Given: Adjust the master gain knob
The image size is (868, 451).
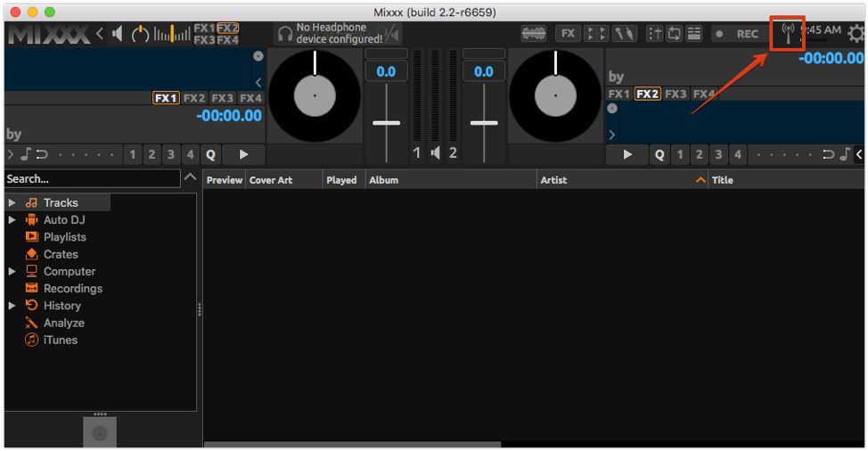Looking at the screenshot, I should pyautogui.click(x=140, y=34).
